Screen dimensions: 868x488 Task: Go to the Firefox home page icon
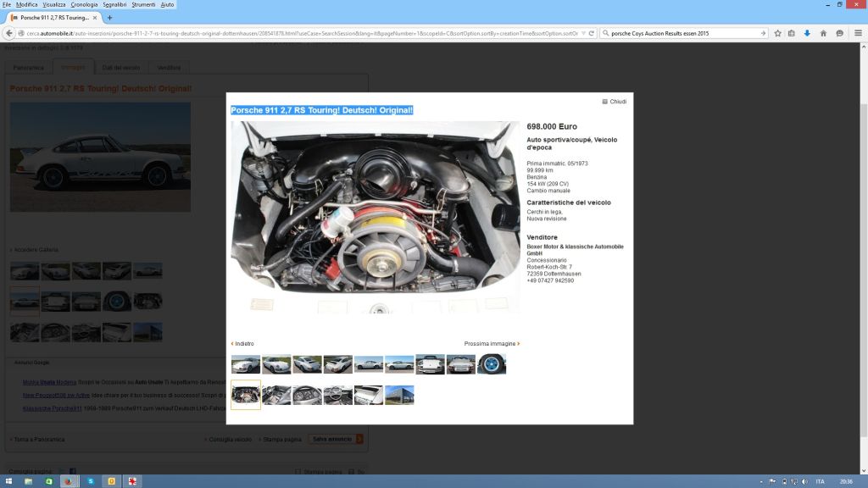pos(823,33)
